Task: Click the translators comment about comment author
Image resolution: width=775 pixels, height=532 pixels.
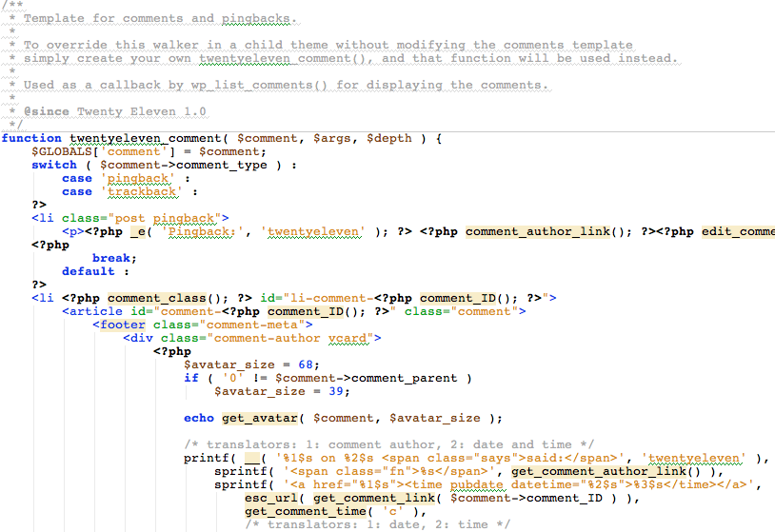Action: (389, 445)
